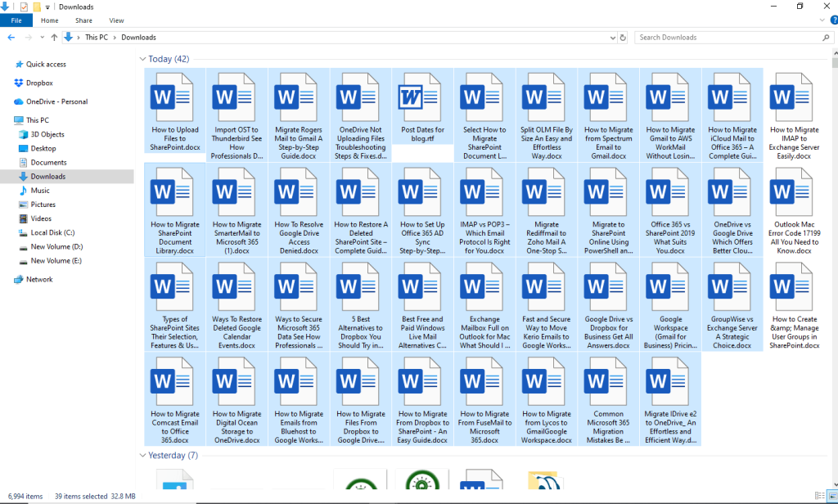Image resolution: width=838 pixels, height=504 pixels.
Task: Open the File ribbon tab
Action: point(16,20)
